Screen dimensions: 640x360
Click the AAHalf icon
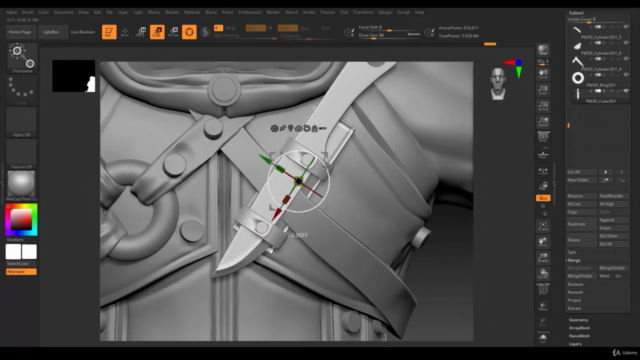coord(543,122)
